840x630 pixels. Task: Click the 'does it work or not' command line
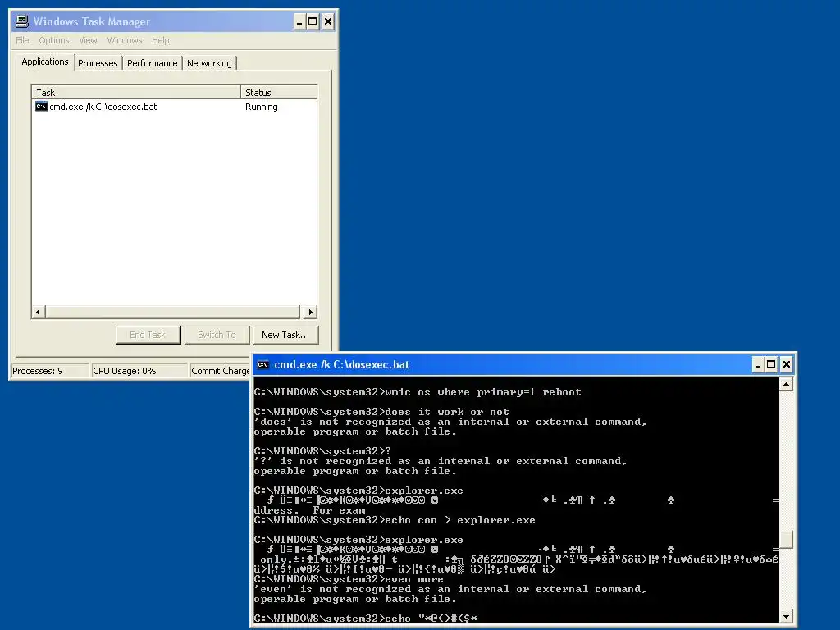point(381,412)
